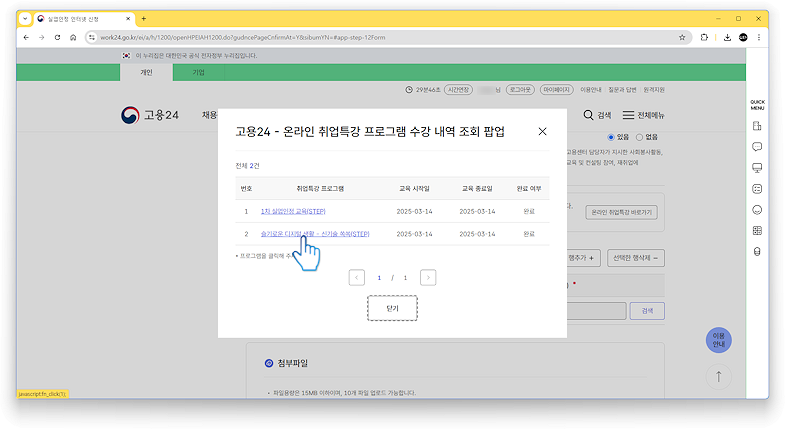Open the quick menu chat bubble icon
The height and width of the screenshot is (429, 785).
(757, 147)
